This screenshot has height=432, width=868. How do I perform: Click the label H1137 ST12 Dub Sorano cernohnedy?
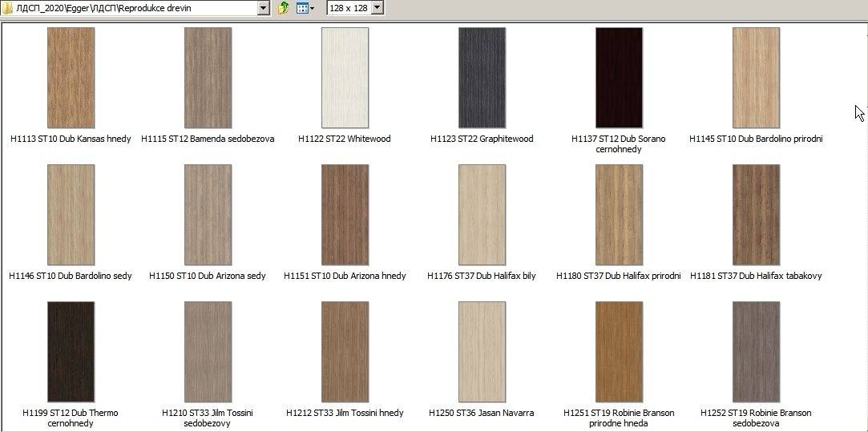pos(618,144)
